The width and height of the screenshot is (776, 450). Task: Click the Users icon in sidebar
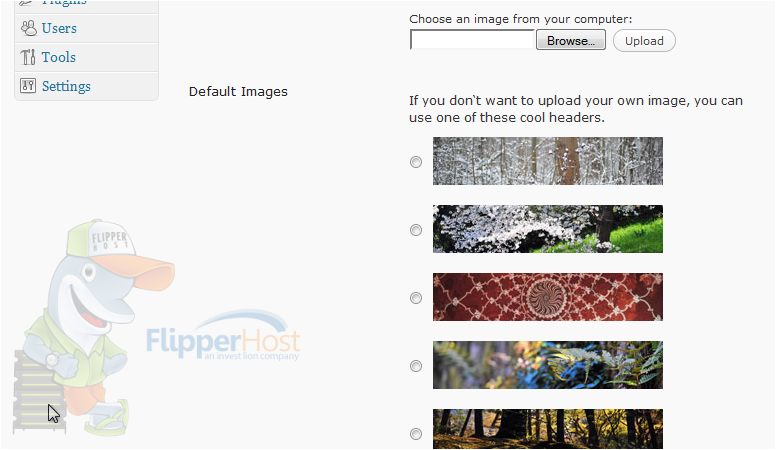(29, 28)
